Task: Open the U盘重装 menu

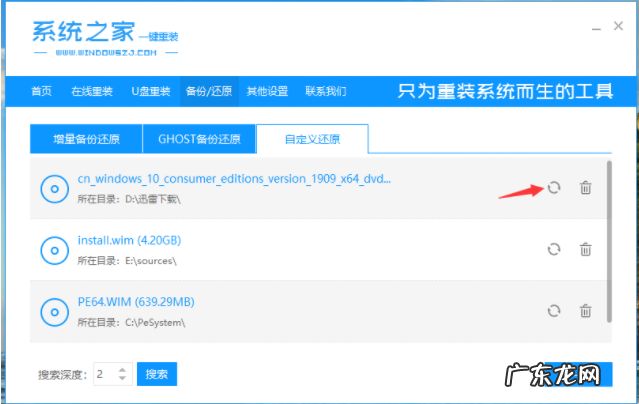Action: tap(151, 91)
